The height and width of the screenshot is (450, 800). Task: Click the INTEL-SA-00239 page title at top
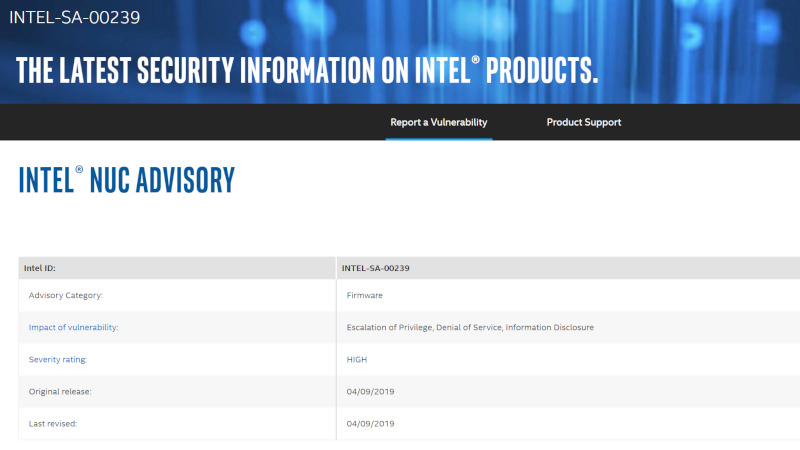pos(74,17)
